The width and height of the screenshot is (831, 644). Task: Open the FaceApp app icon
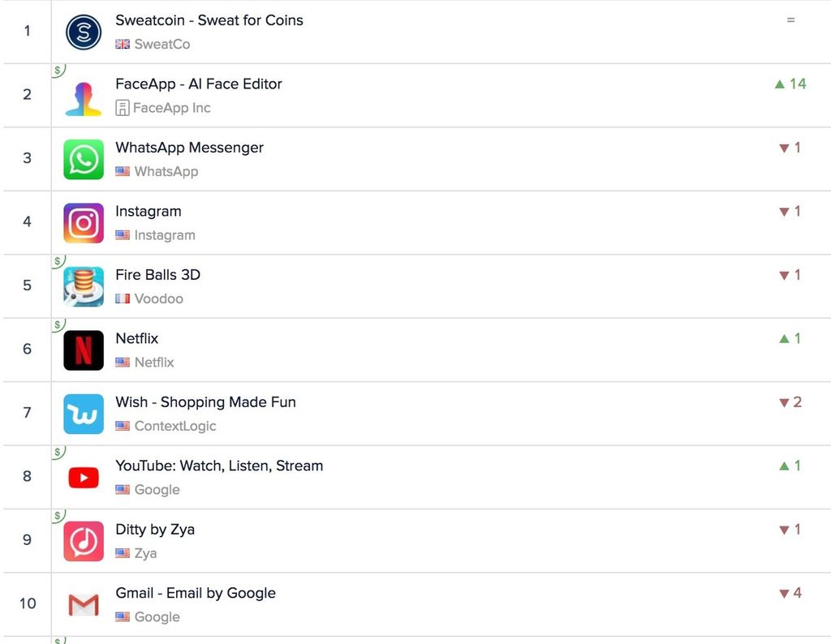click(84, 96)
